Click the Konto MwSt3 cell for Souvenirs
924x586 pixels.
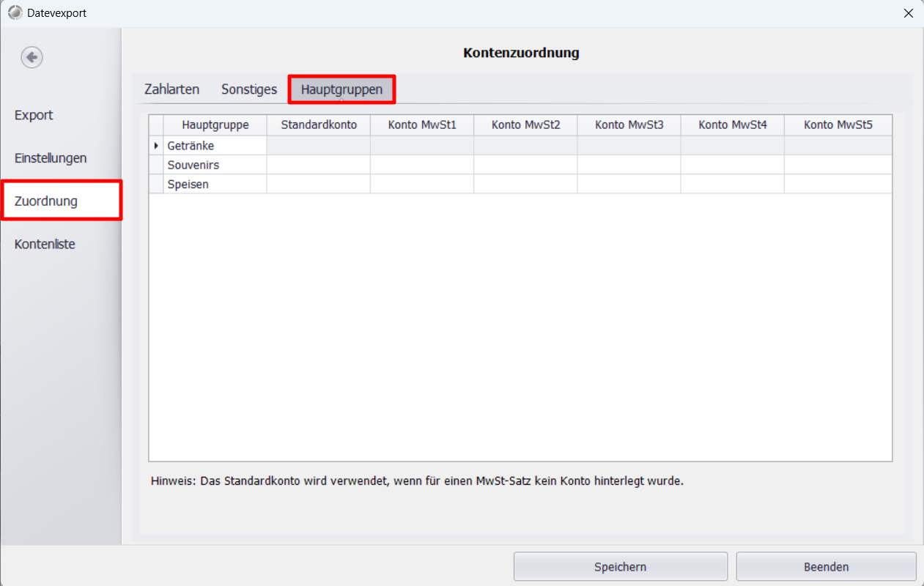click(x=629, y=165)
